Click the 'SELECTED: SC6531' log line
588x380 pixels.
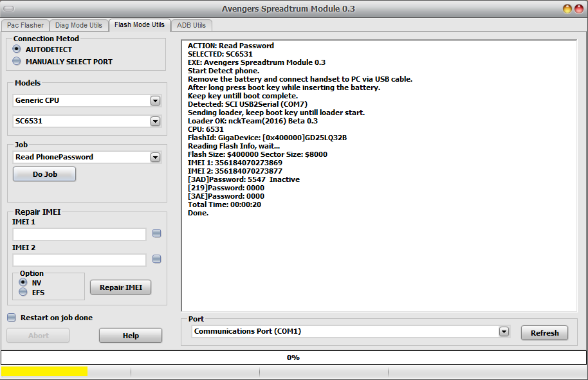pyautogui.click(x=221, y=54)
